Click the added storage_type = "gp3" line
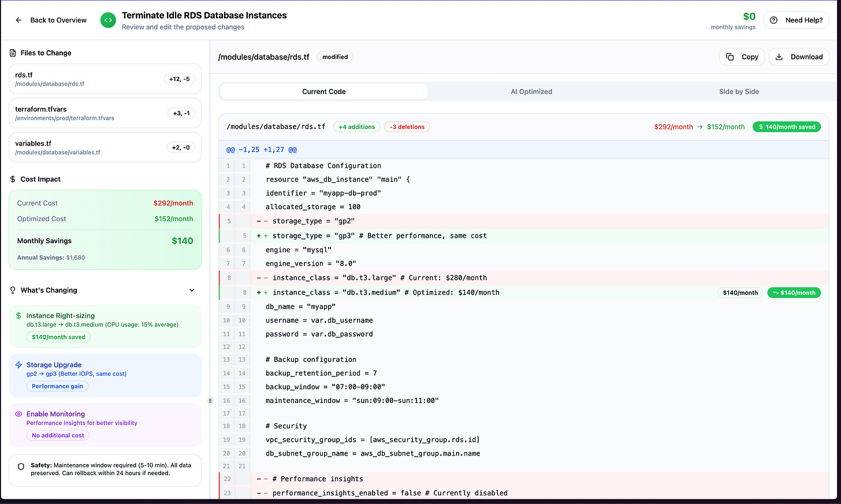 (x=524, y=236)
